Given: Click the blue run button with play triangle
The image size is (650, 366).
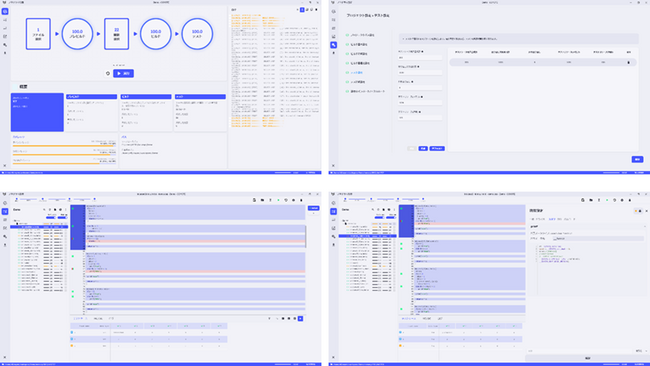Looking at the screenshot, I should click(124, 73).
